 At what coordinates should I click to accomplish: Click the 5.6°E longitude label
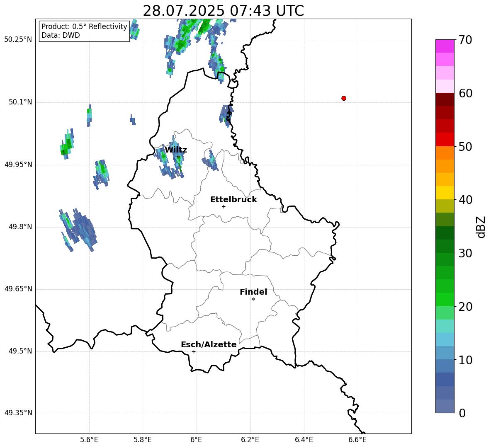pos(89,440)
